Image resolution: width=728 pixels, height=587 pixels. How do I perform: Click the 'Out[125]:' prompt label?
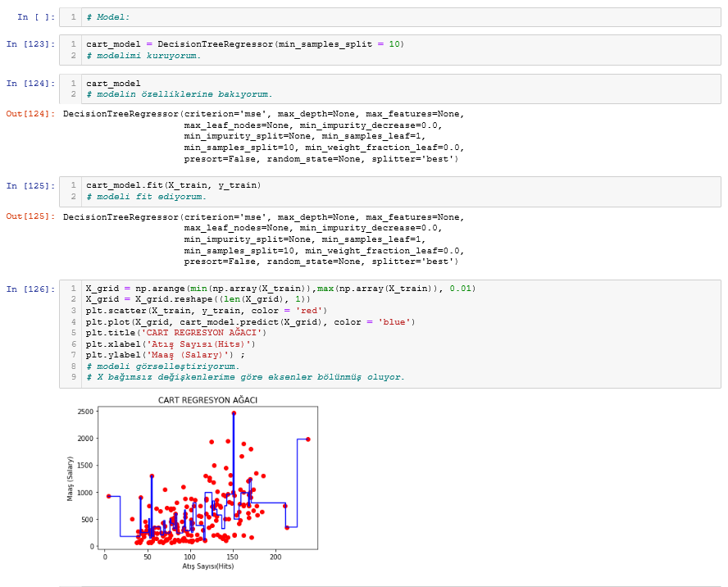click(30, 216)
